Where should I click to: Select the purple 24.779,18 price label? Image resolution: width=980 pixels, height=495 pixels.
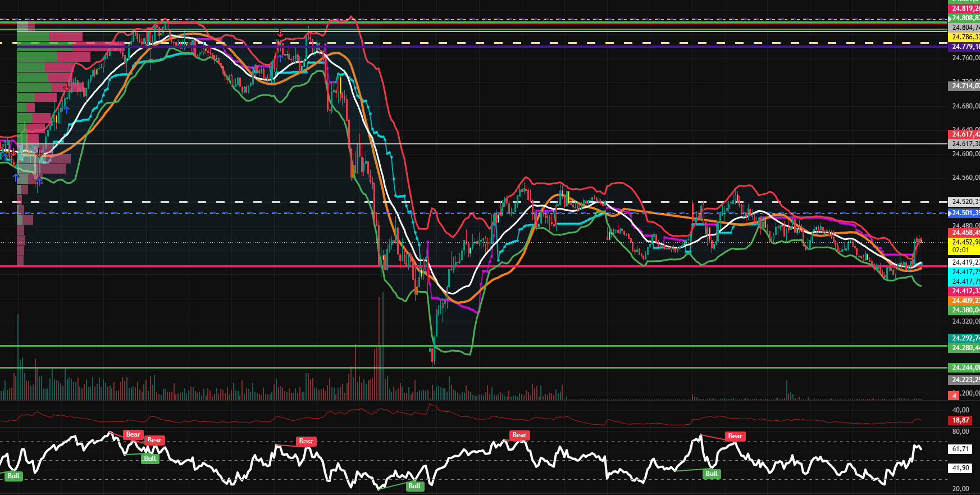964,47
